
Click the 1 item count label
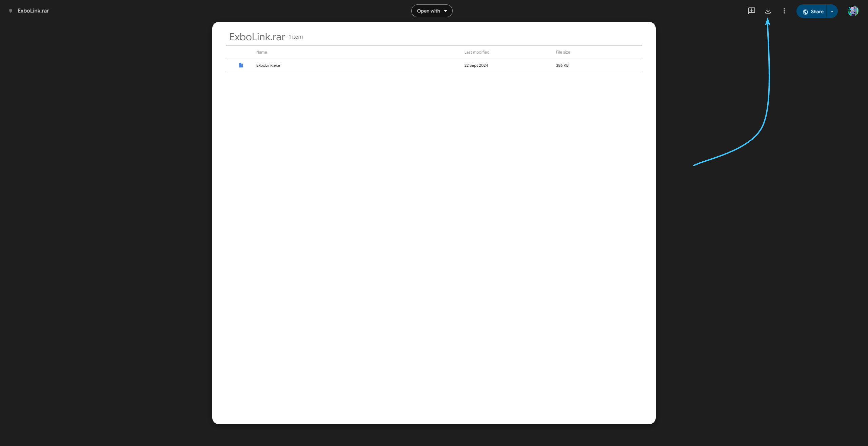click(x=296, y=37)
